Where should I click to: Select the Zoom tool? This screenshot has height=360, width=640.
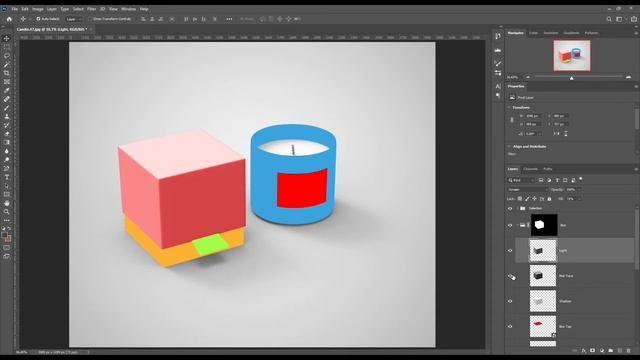7,212
